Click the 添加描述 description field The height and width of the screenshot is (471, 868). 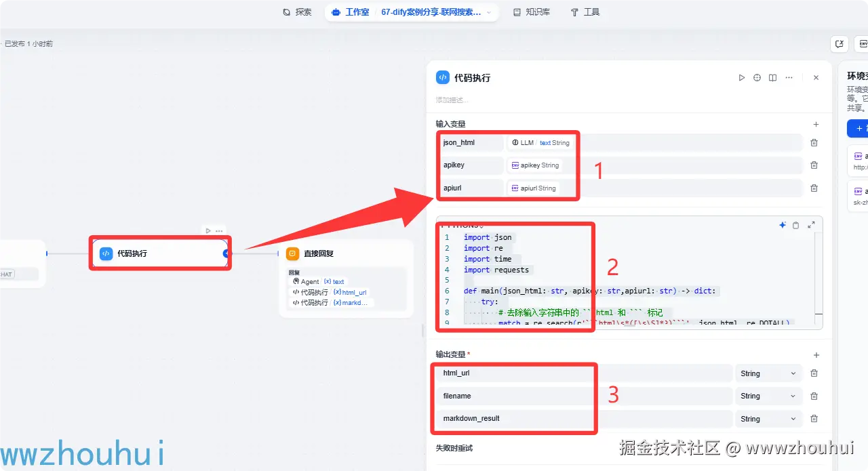(452, 100)
